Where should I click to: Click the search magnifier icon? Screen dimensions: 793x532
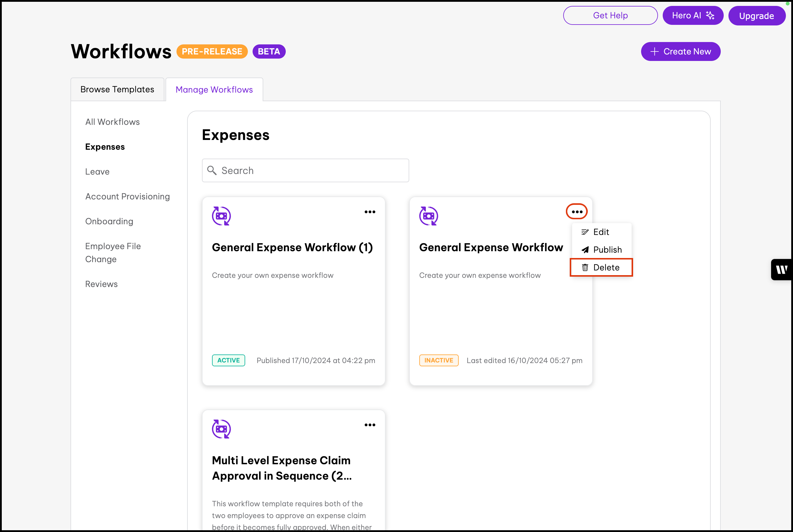[212, 170]
